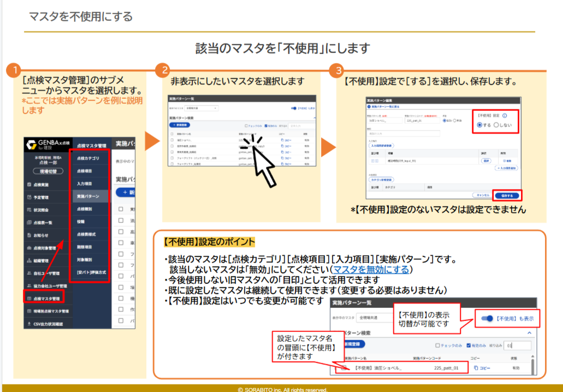Check the 有効のみ checkbox
The height and width of the screenshot is (392, 563).
click(469, 345)
